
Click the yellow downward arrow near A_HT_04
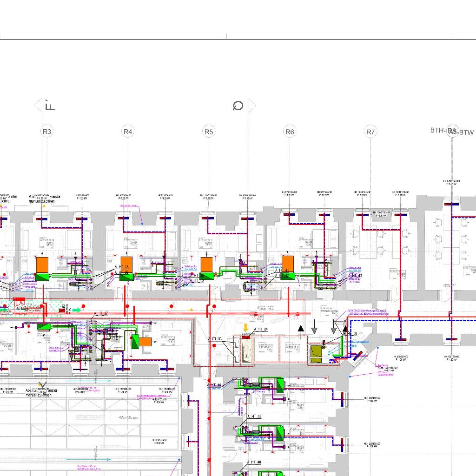tap(246, 328)
